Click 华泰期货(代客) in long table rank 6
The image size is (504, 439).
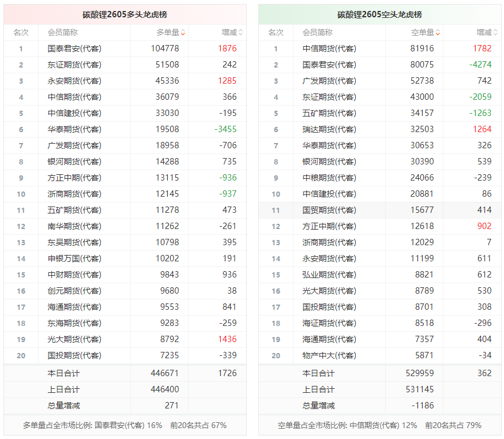click(74, 129)
